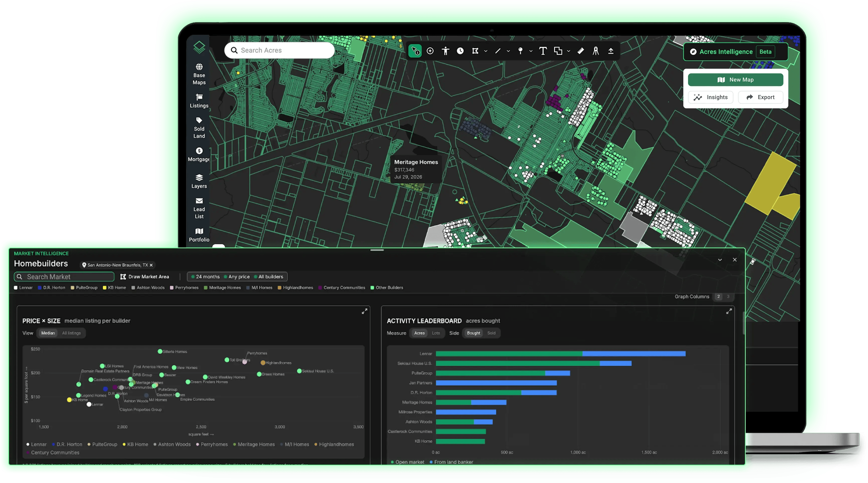Image resolution: width=868 pixels, height=483 pixels.
Task: Select the parcel info cursor tool
Action: point(415,51)
